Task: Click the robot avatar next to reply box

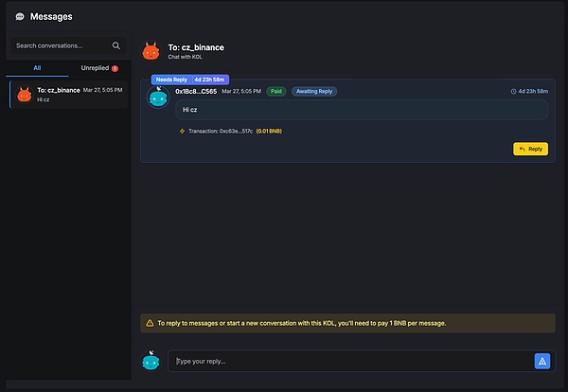Action: [150, 362]
